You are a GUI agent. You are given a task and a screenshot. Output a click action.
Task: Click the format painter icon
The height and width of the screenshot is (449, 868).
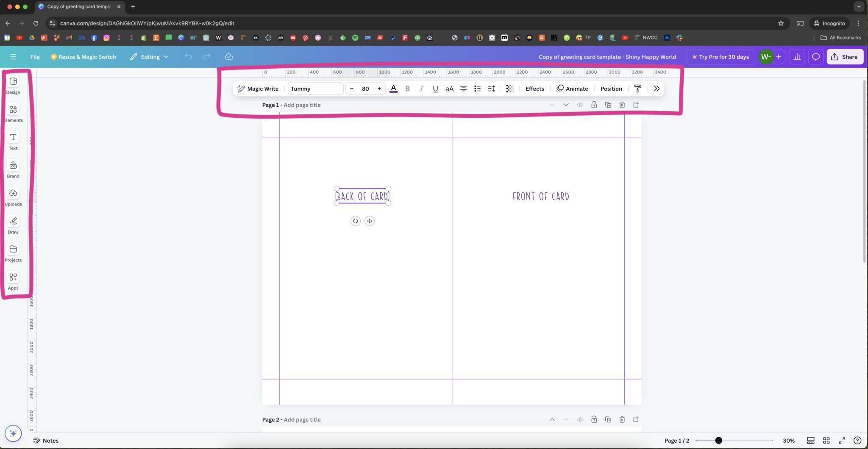(638, 89)
